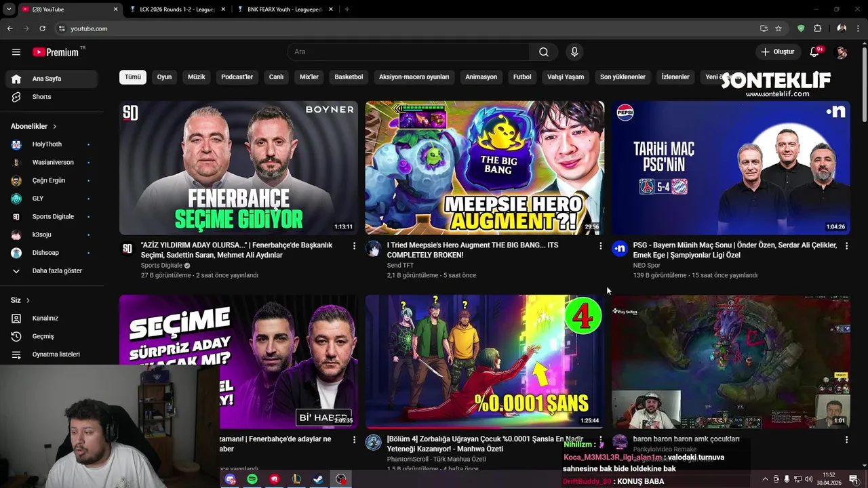The height and width of the screenshot is (488, 868).
Task: Open Tarihi Maç PSG'nin video thumbnail
Action: point(731,168)
